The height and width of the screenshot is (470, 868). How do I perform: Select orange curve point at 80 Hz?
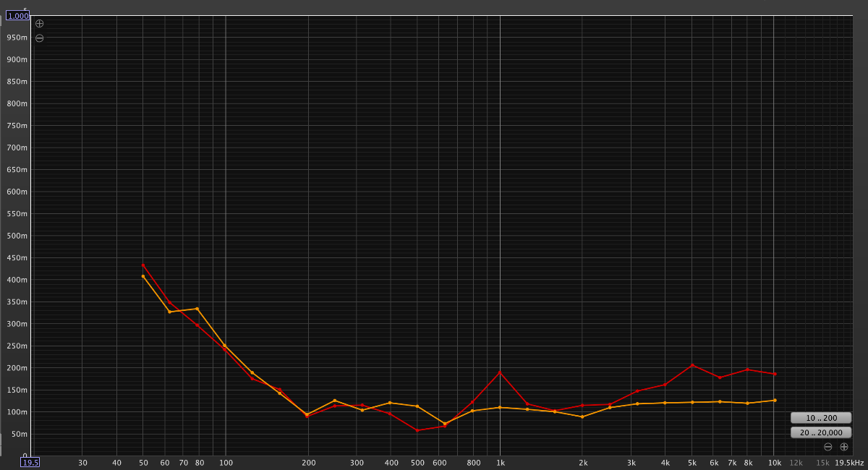click(x=197, y=309)
